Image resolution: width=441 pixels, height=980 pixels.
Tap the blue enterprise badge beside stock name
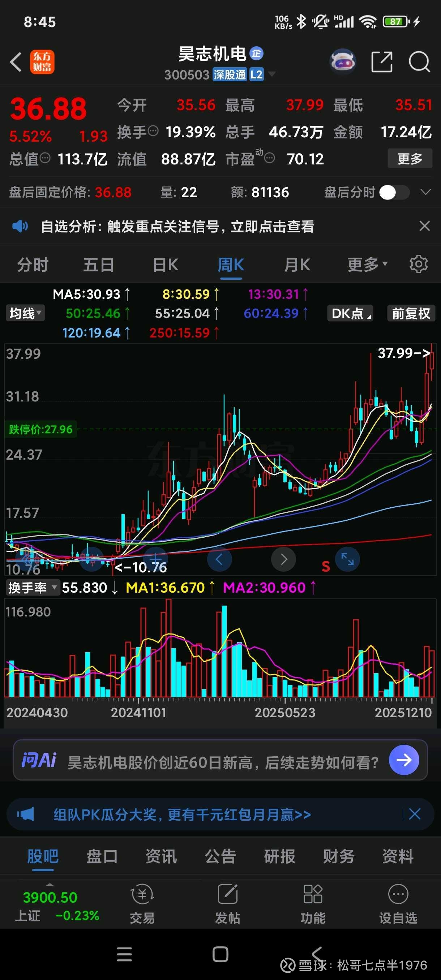click(x=256, y=53)
